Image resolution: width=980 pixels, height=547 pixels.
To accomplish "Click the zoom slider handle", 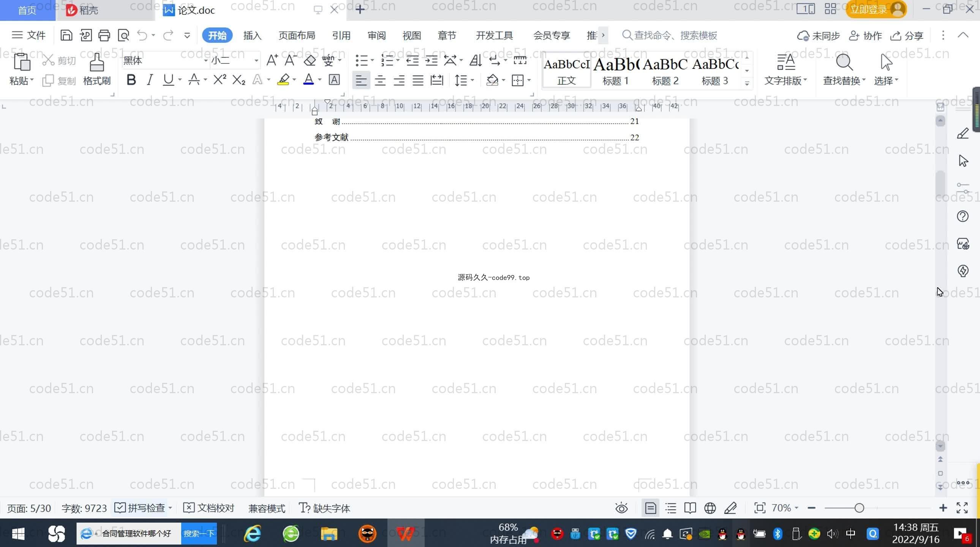I will 859,508.
